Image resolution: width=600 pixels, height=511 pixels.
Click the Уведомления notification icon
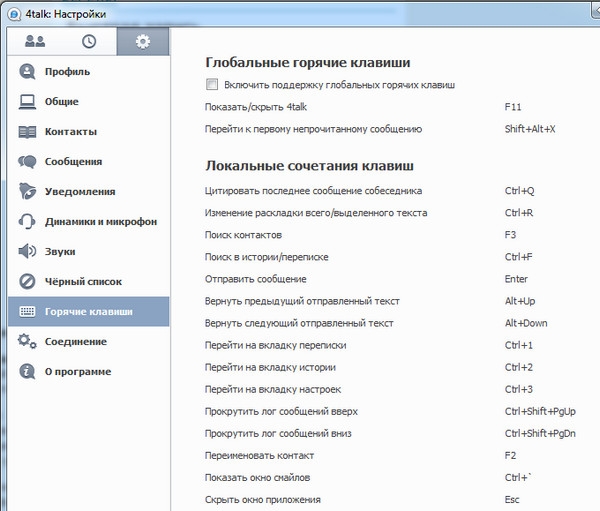click(x=28, y=192)
